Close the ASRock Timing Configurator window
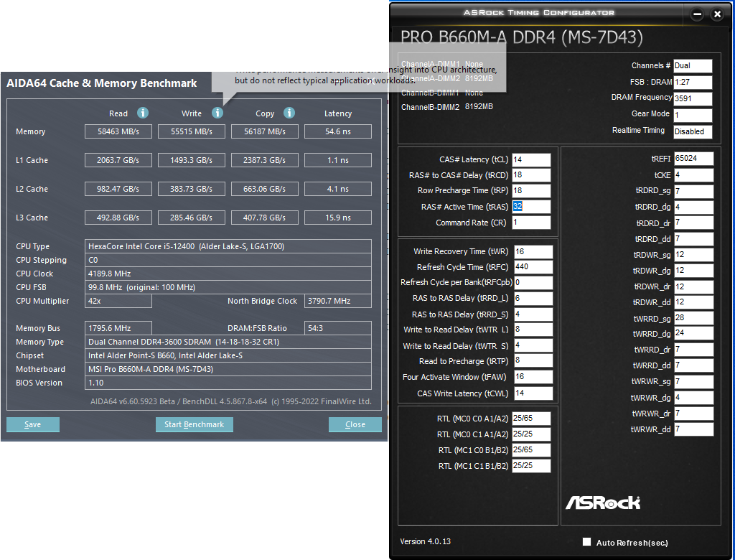This screenshot has height=560, width=735. (717, 14)
